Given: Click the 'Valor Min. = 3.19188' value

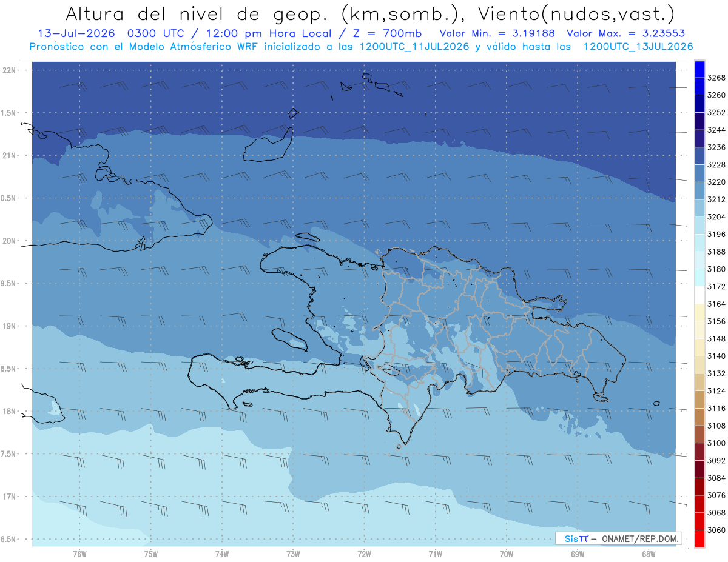Looking at the screenshot, I should 497,33.
